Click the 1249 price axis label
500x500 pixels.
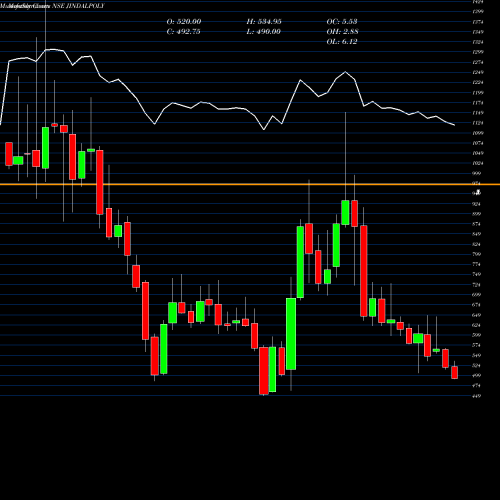pos(478,73)
